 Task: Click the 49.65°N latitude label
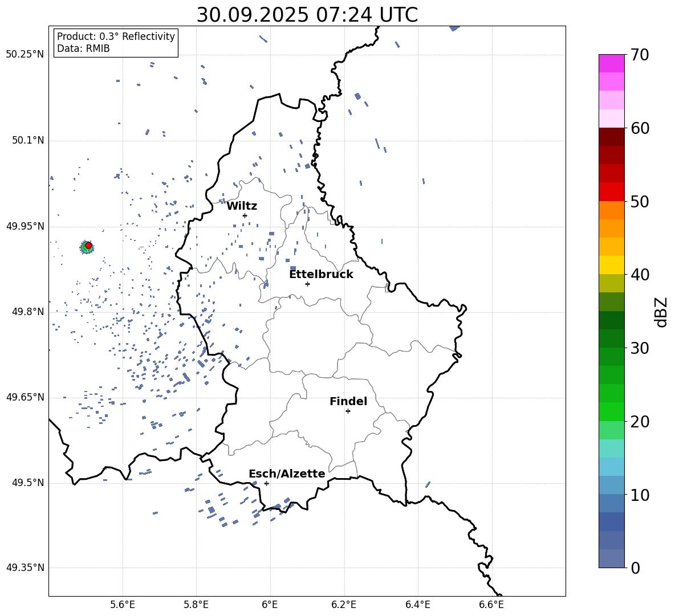pyautogui.click(x=25, y=397)
